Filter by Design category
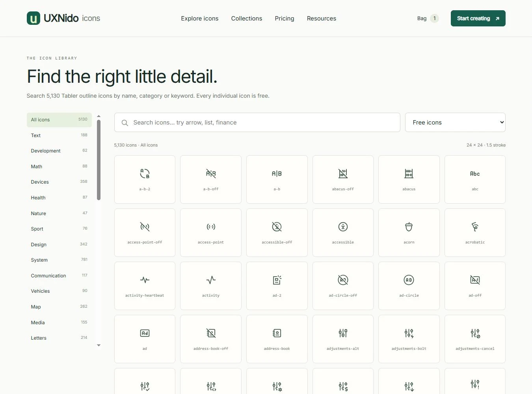This screenshot has height=394, width=532. (x=59, y=244)
